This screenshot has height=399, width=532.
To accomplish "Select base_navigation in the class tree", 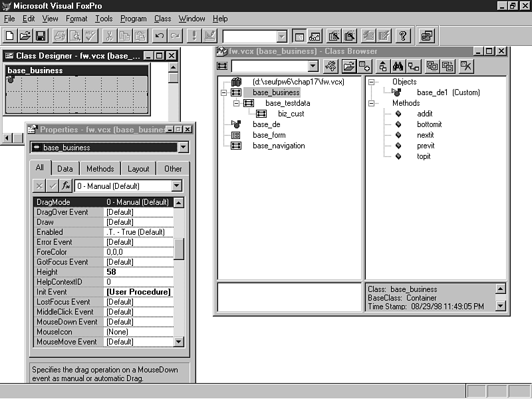I will pyautogui.click(x=279, y=146).
